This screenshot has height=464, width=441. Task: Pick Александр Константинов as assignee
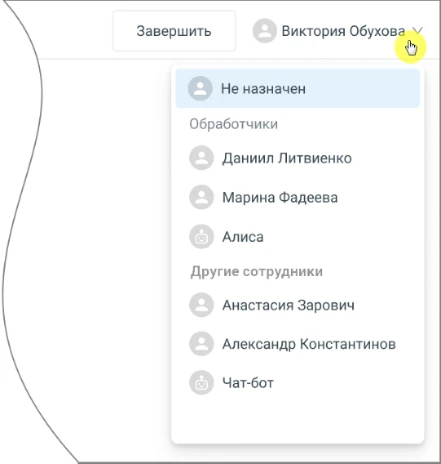[298, 344]
